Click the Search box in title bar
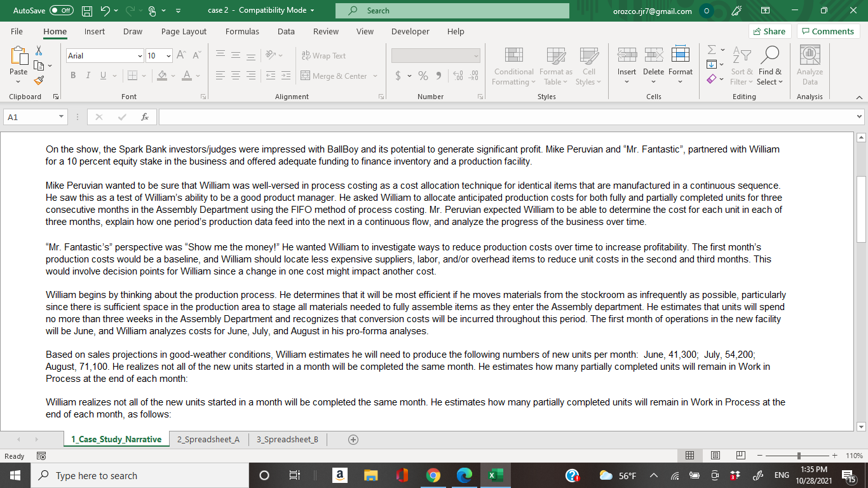This screenshot has height=488, width=868. coord(452,11)
